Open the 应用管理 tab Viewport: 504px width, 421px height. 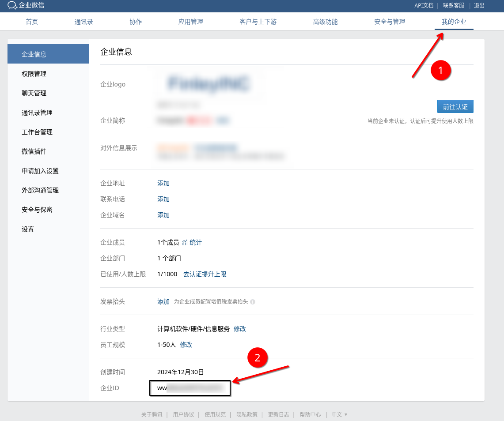[190, 22]
